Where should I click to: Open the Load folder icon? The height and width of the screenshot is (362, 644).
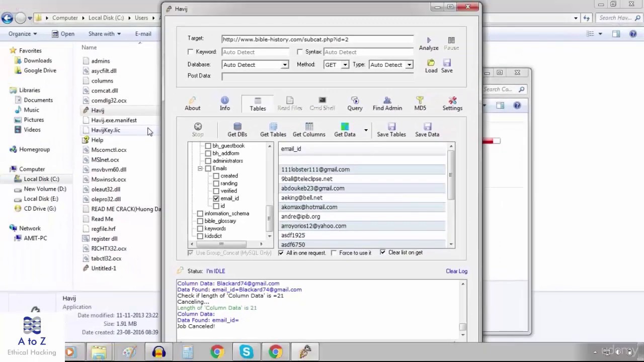tap(431, 63)
